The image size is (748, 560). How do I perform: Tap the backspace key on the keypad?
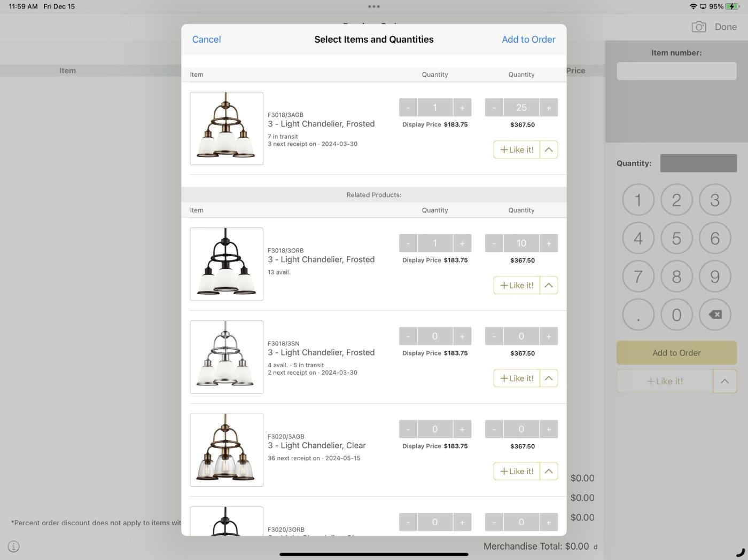[715, 314]
